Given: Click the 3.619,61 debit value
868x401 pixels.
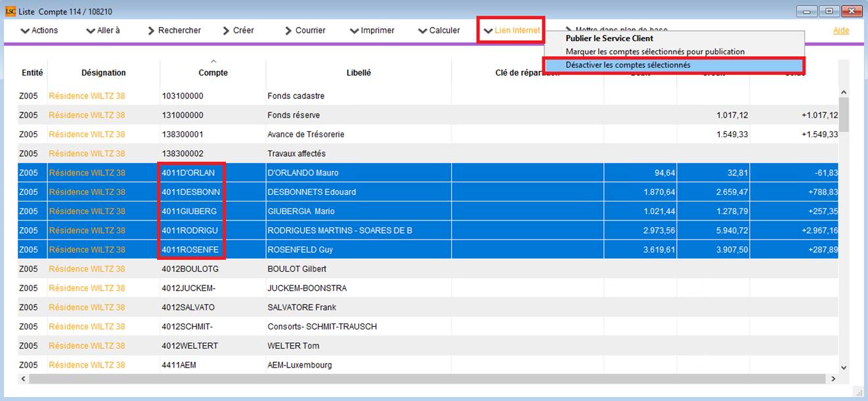Looking at the screenshot, I should [x=659, y=250].
